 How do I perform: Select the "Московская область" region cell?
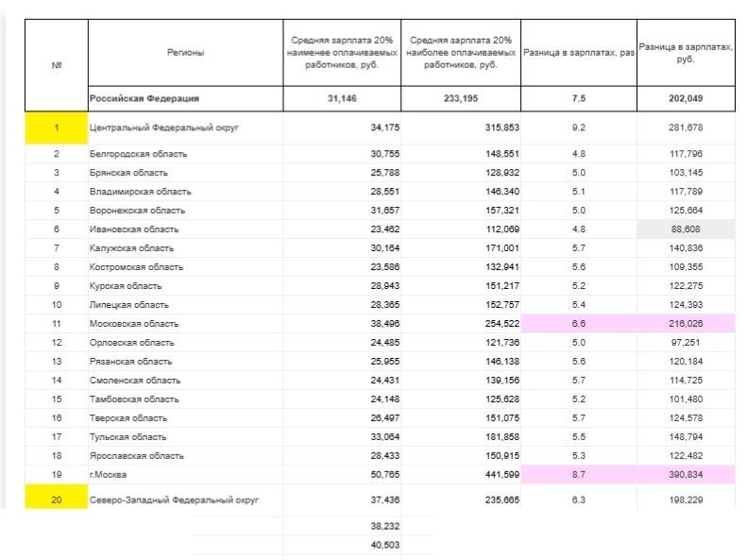coord(133,323)
